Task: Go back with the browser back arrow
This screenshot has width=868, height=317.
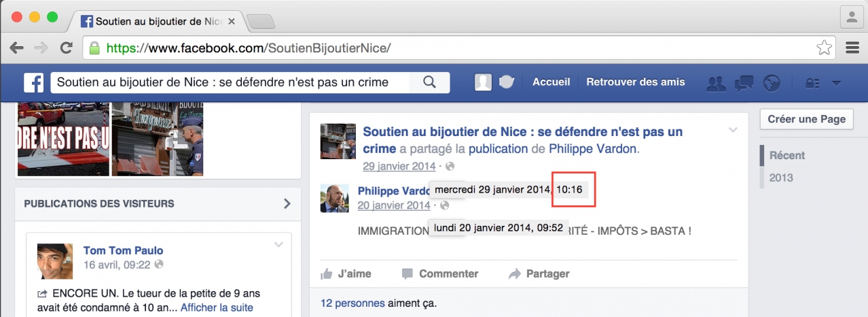Action: [17, 48]
